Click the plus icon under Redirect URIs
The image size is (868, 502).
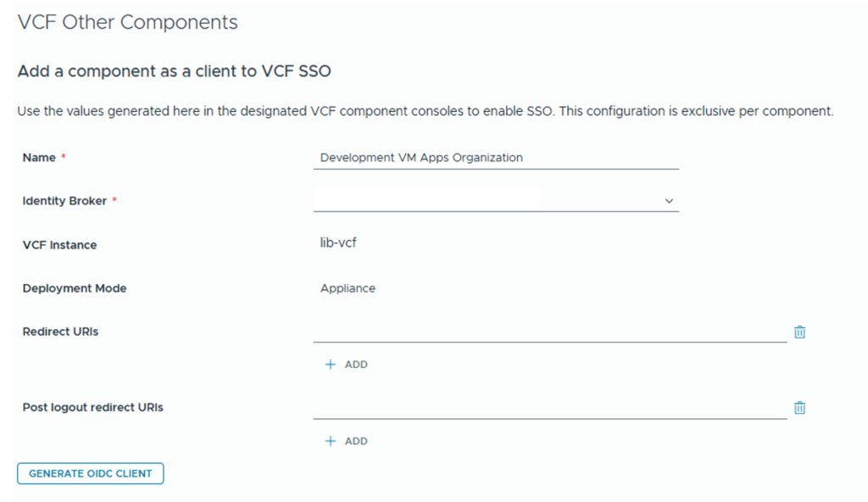click(x=331, y=365)
